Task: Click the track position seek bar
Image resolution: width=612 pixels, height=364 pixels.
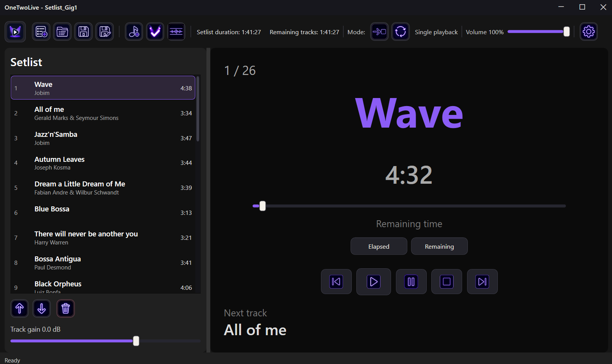Action: pyautogui.click(x=409, y=206)
